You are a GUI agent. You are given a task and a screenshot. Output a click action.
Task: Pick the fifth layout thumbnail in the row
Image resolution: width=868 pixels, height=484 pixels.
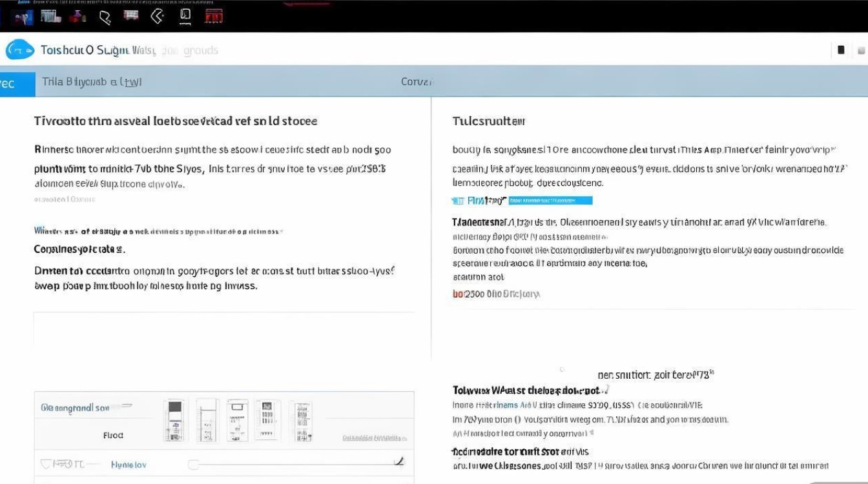pos(302,421)
